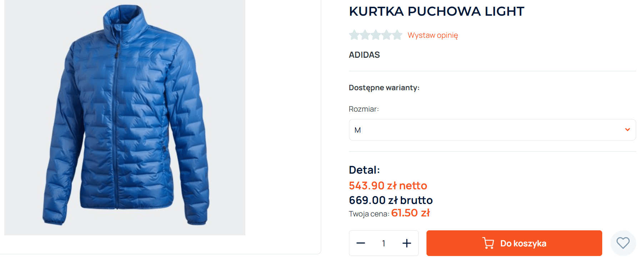644x261 pixels.
Task: Rate product with the fourth star
Action: point(386,35)
